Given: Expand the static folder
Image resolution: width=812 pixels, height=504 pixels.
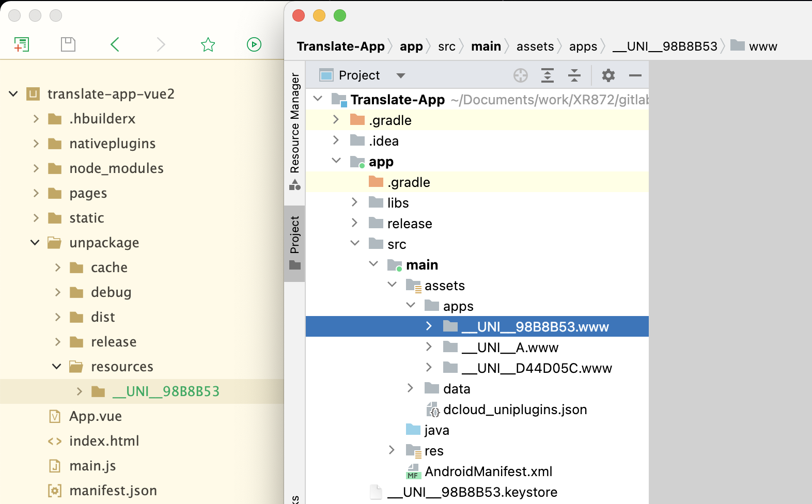Looking at the screenshot, I should click(x=36, y=218).
